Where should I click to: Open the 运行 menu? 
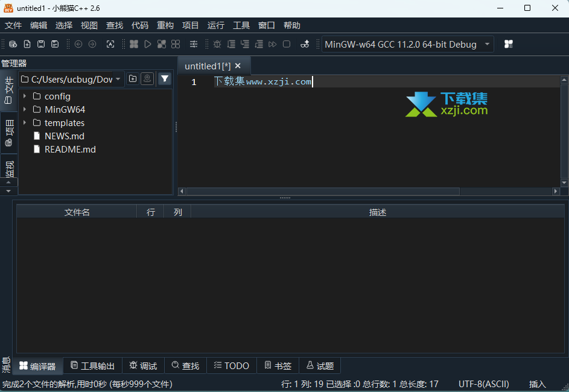[216, 25]
